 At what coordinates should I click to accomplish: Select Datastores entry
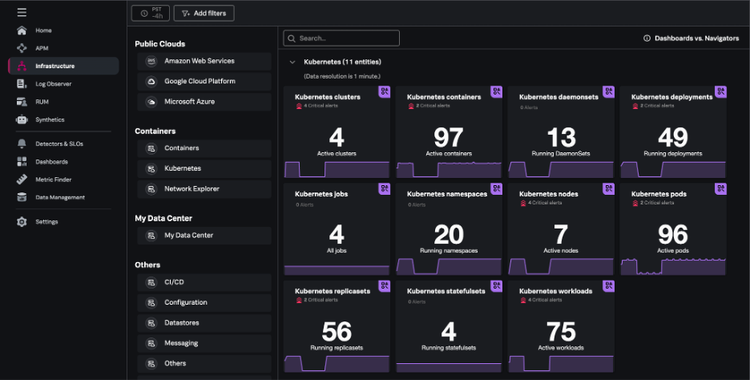(204, 323)
